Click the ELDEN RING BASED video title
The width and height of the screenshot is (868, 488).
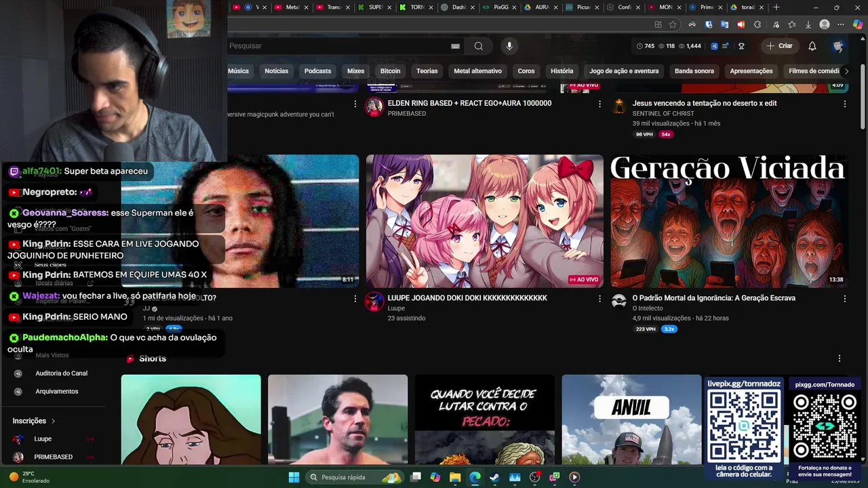[469, 103]
